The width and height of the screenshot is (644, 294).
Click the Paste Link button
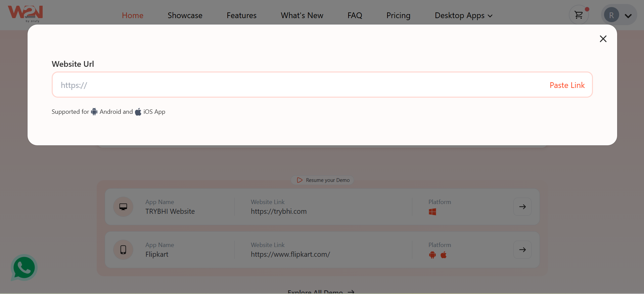(x=567, y=85)
